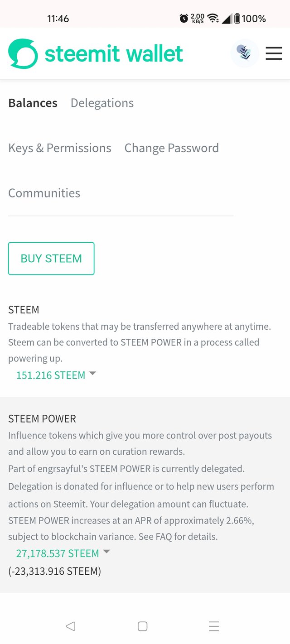Tap the alarm icon in status bar
Viewport: 290px width, 644px height.
pos(184,19)
